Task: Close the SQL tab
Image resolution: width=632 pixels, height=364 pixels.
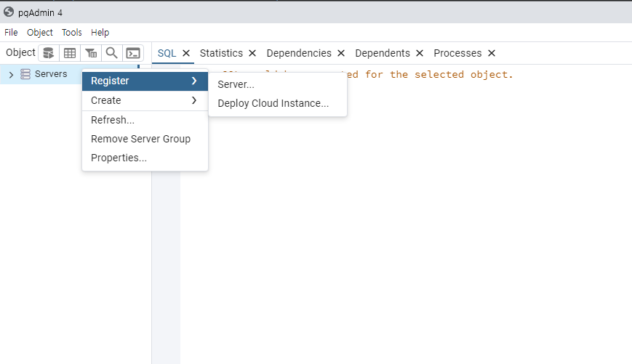Action: point(186,53)
